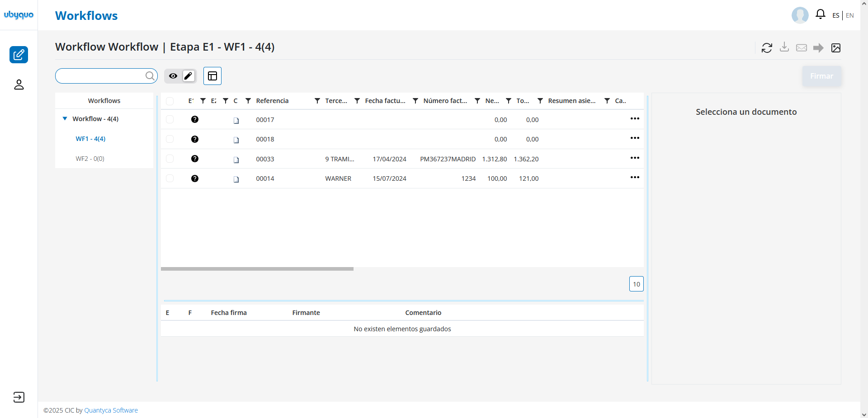The height and width of the screenshot is (418, 868).
Task: Click the image view icon
Action: [836, 48]
